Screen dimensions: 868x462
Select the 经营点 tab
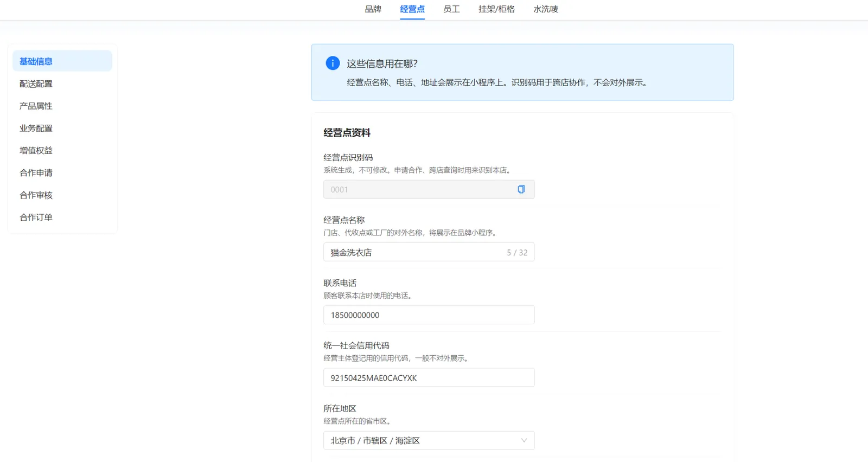[412, 9]
